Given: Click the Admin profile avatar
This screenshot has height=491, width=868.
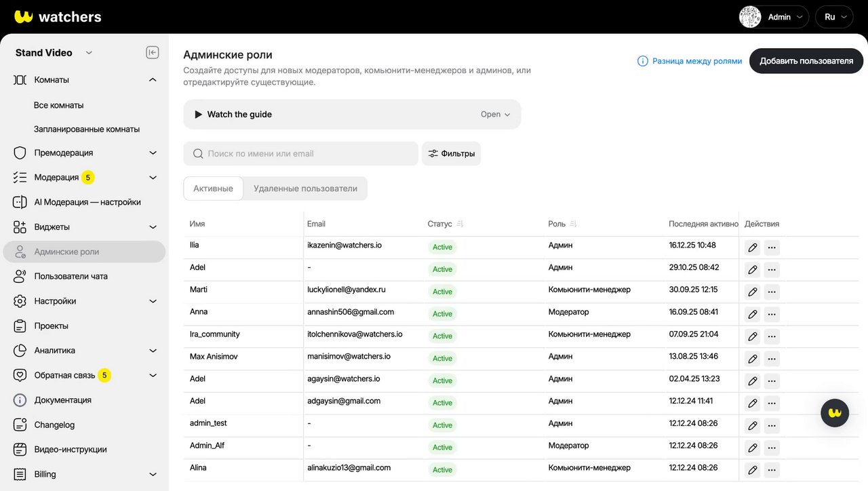Looking at the screenshot, I should (750, 17).
